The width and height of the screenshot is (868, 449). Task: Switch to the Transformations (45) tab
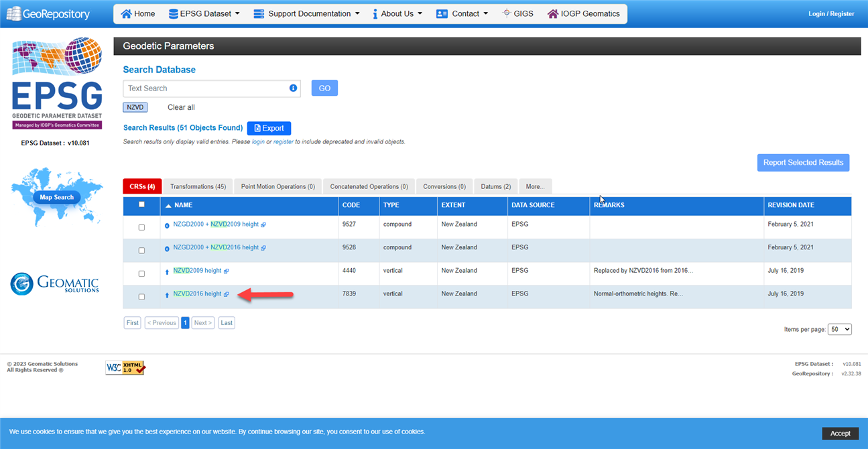(198, 186)
